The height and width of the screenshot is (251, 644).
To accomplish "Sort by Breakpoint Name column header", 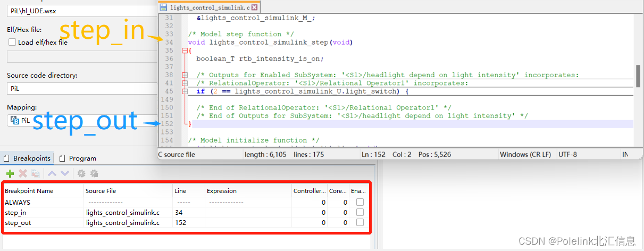I will click(x=43, y=190).
